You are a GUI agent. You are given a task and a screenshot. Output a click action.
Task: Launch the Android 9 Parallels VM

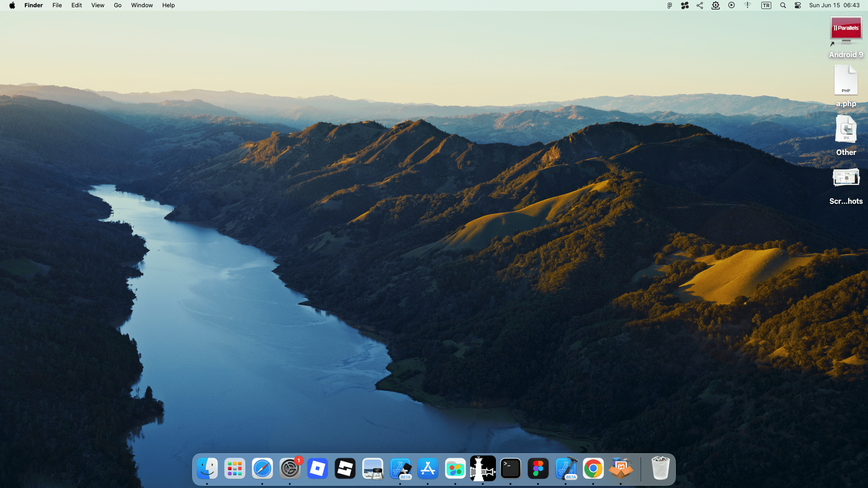846,28
